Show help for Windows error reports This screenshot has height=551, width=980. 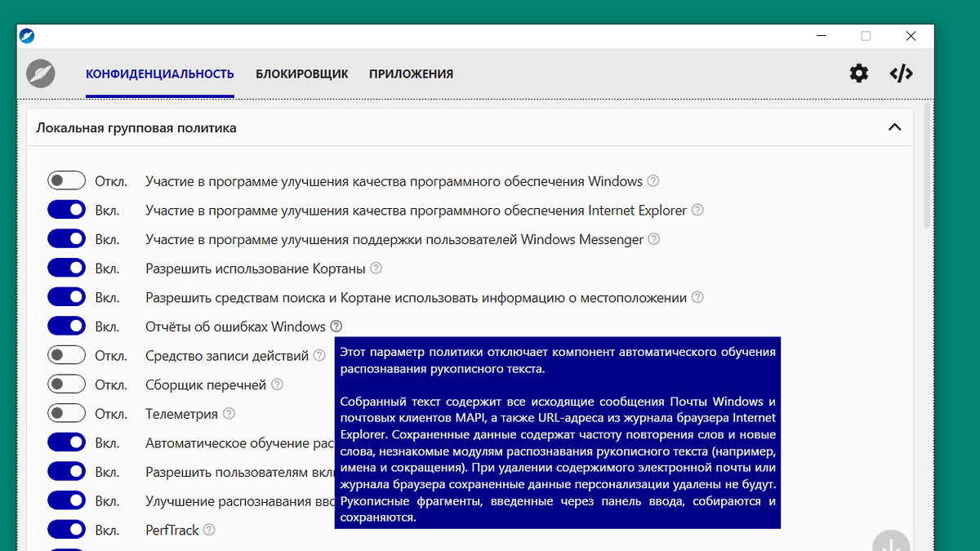[336, 327]
